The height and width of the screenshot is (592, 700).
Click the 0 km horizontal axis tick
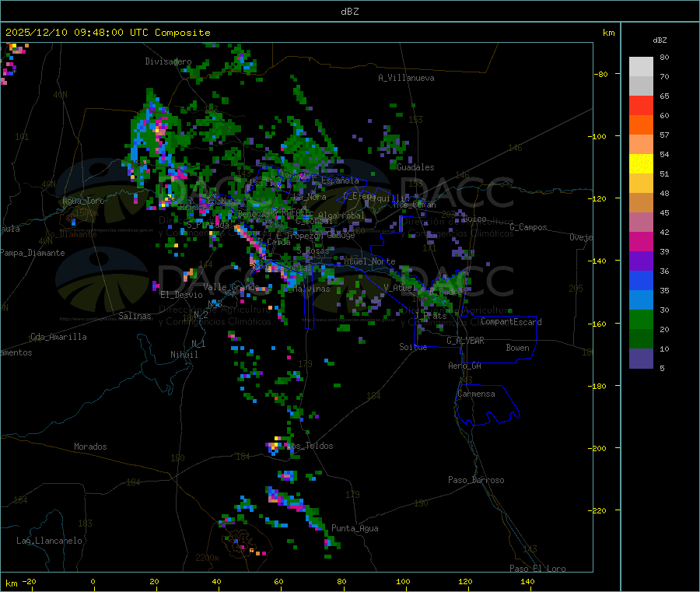(x=93, y=581)
